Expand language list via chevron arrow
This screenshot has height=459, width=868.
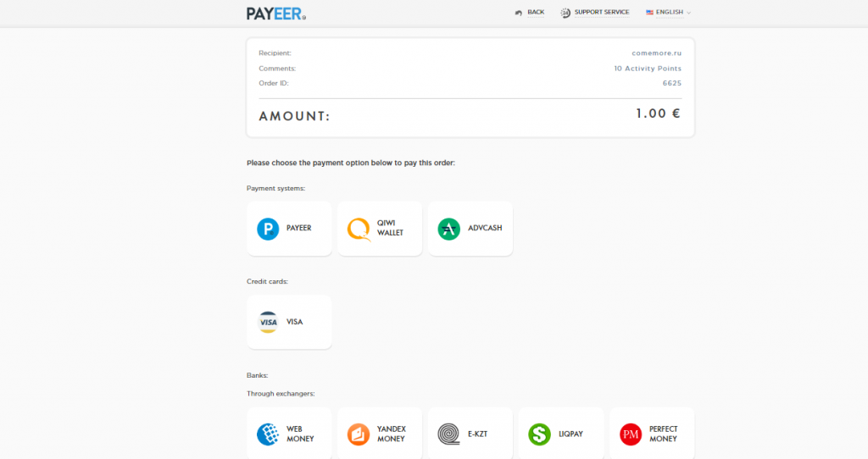click(x=688, y=13)
